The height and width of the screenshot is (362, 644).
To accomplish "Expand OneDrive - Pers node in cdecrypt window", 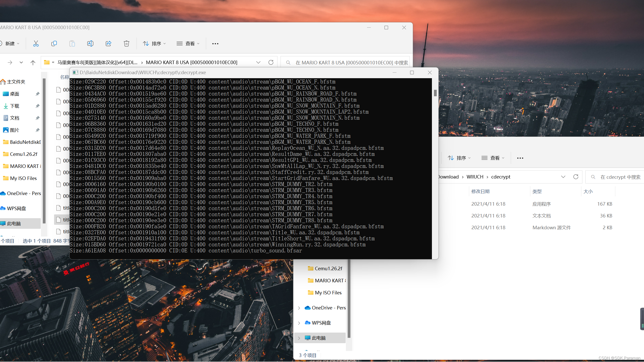I will (299, 308).
